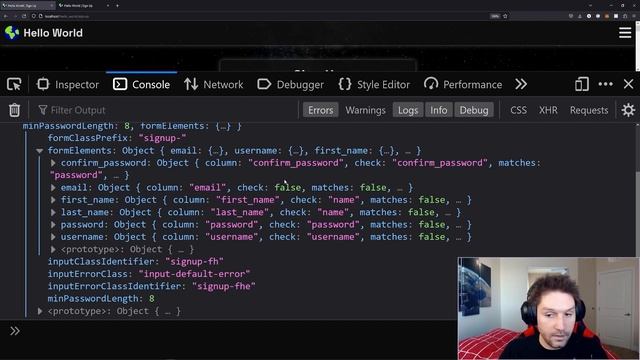Toggle the Requests filter
The width and height of the screenshot is (640, 360).
pos(589,110)
